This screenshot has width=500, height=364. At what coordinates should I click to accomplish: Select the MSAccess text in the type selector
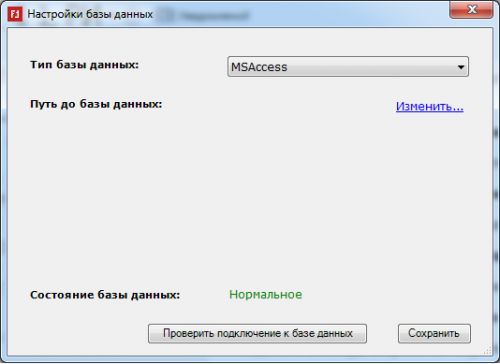(259, 67)
